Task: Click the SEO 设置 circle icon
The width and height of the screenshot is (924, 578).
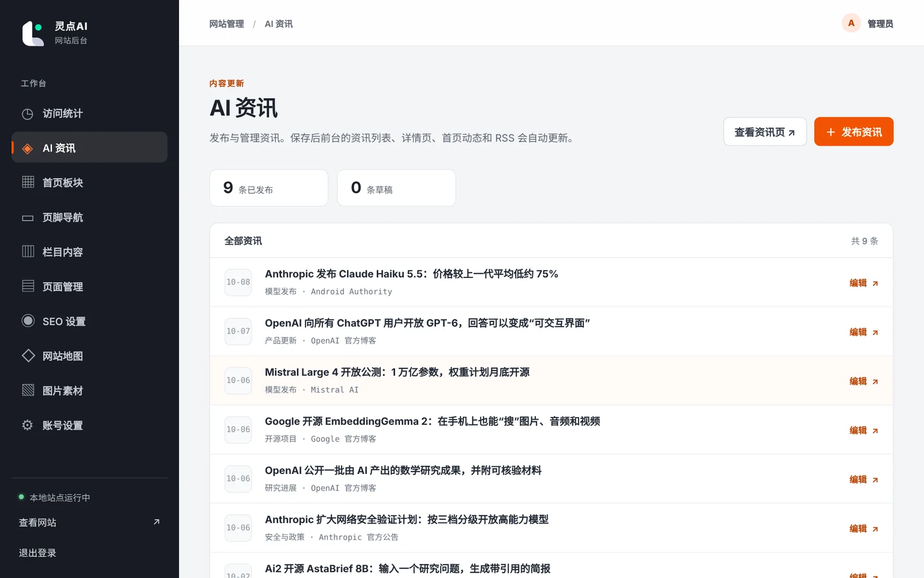Action: pyautogui.click(x=28, y=321)
